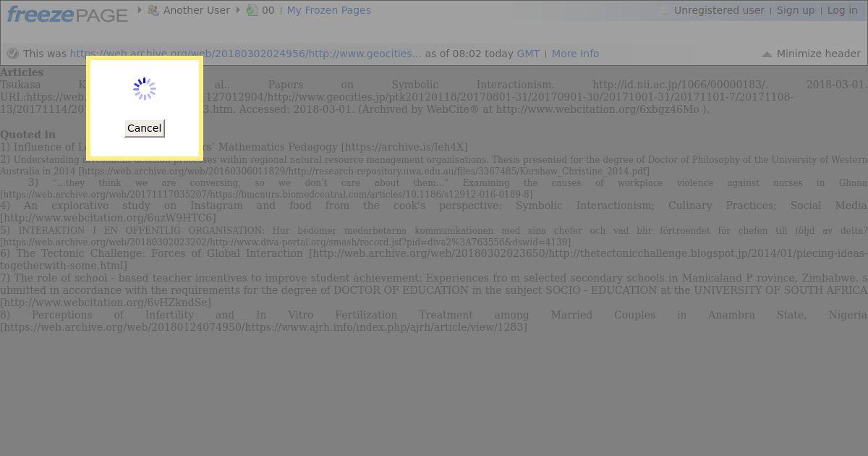Screen dimensions: 868x456
Task: Click the arrow before frozen count 00
Action: pos(239,10)
